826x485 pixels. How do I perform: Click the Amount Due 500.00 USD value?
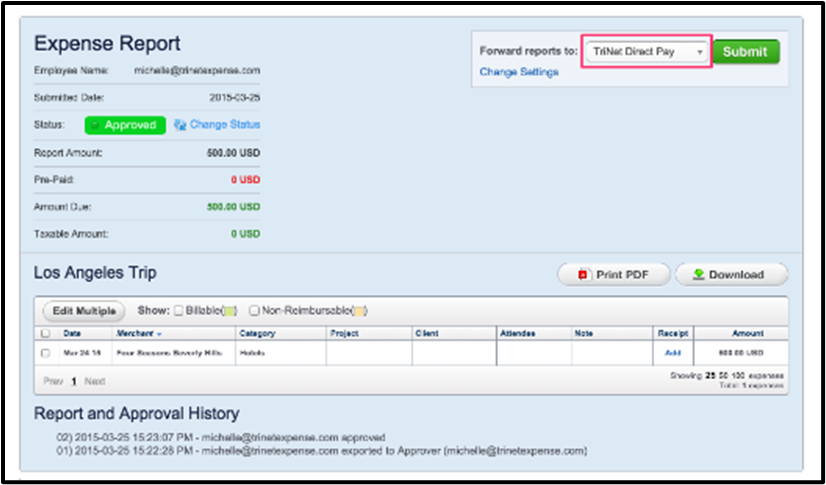pos(233,207)
